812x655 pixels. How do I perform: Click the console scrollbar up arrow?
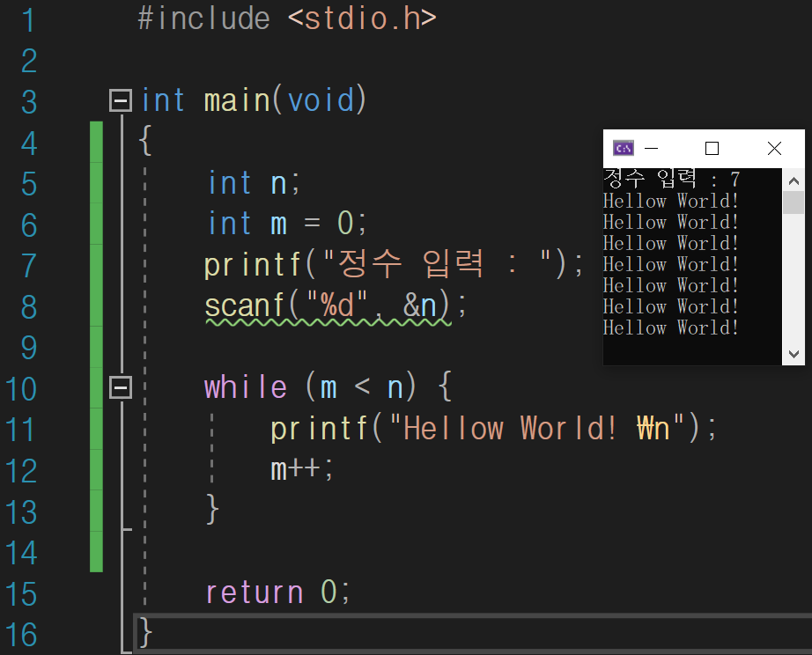point(794,181)
